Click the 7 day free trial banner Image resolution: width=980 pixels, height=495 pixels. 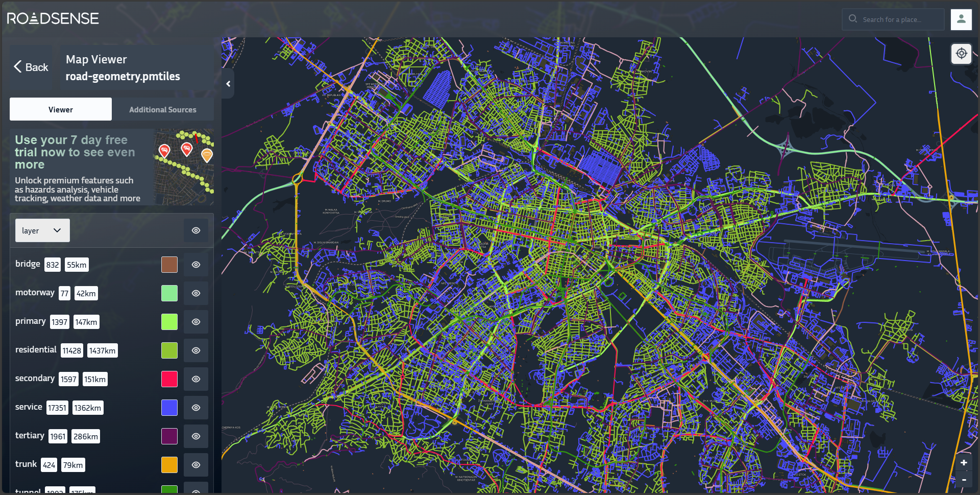112,167
